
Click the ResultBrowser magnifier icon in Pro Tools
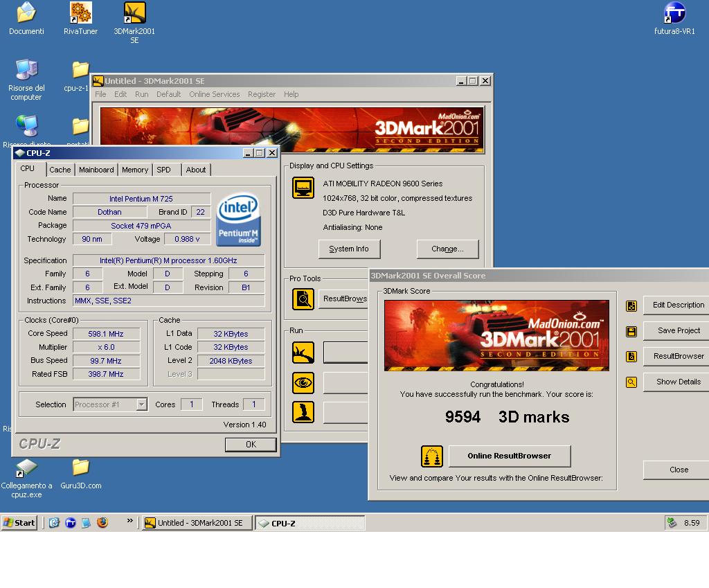pos(303,299)
